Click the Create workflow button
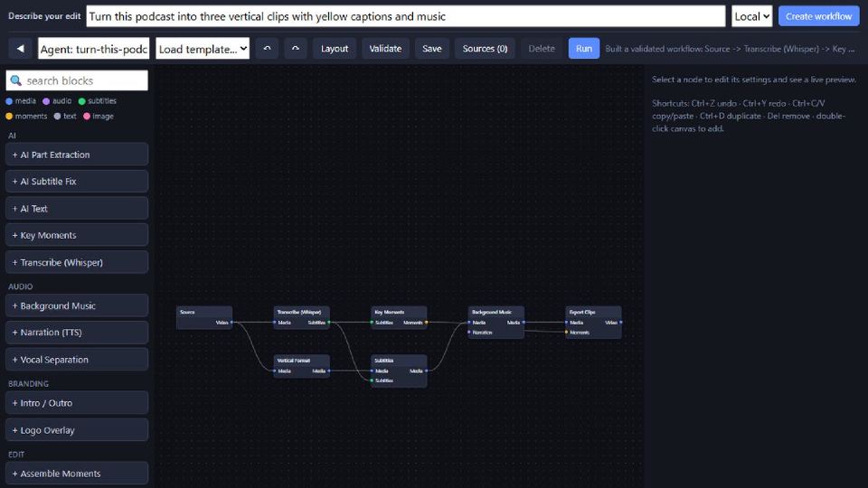Image resolution: width=868 pixels, height=488 pixels. [x=819, y=16]
